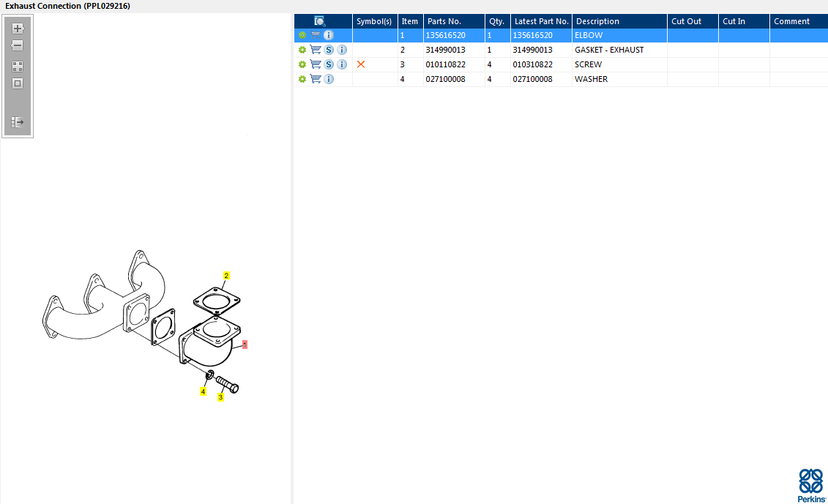The width and height of the screenshot is (828, 504).
Task: Sort by Symbol(s) column header
Action: [374, 21]
